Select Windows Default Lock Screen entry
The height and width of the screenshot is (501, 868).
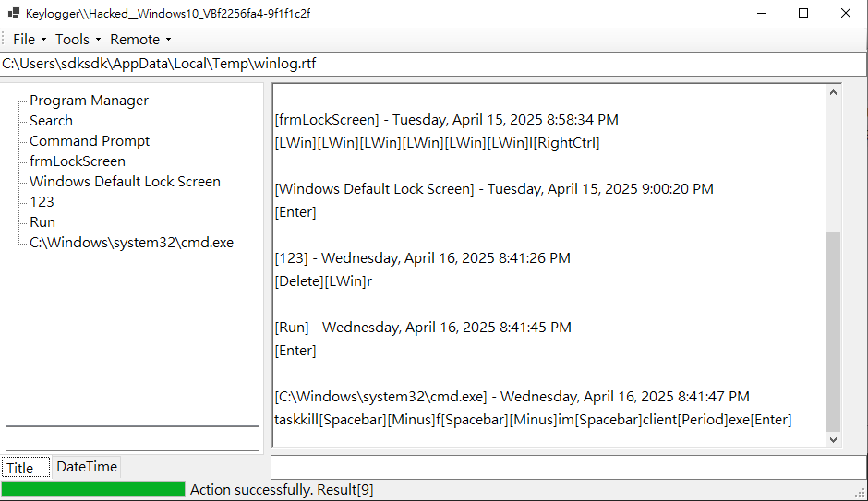[125, 182]
